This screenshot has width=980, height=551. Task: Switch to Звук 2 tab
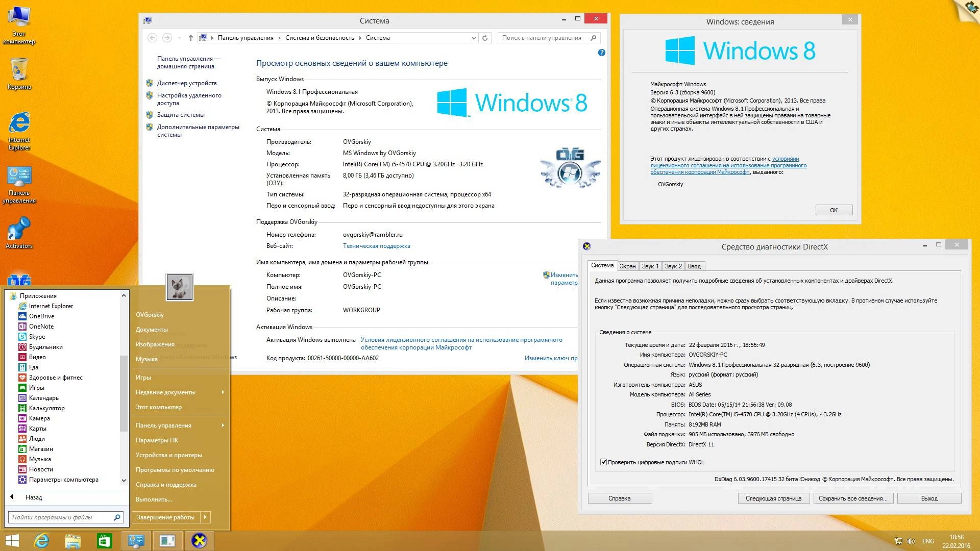tap(673, 266)
